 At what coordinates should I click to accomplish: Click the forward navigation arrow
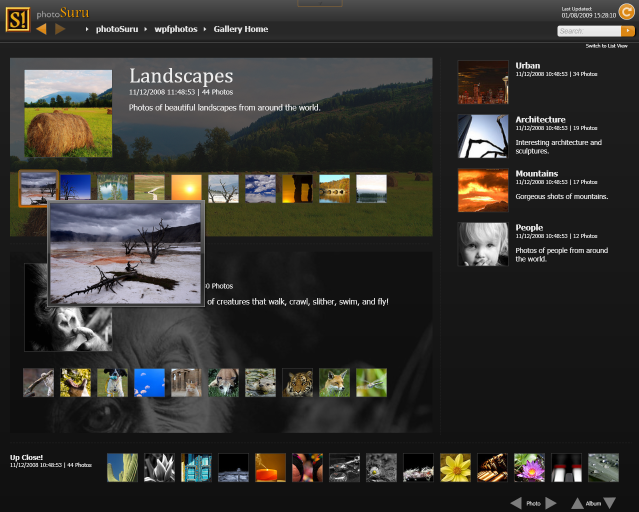pyautogui.click(x=60, y=29)
